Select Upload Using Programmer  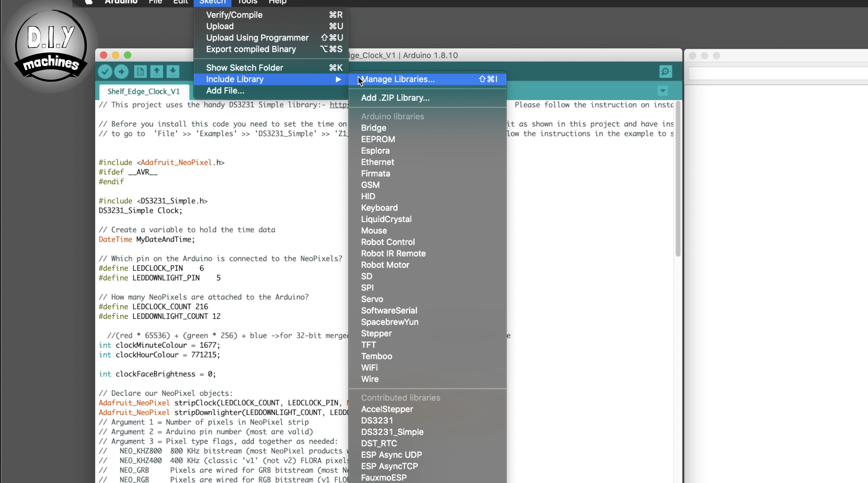point(271,38)
